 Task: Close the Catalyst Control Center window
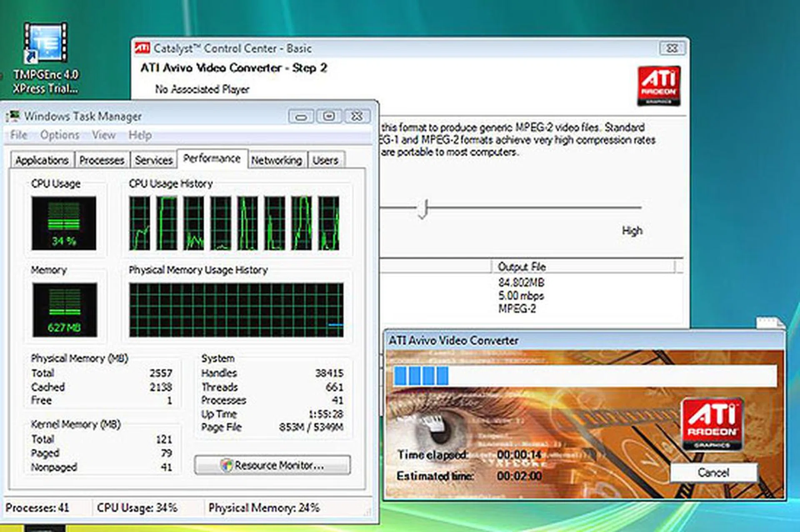coord(672,48)
